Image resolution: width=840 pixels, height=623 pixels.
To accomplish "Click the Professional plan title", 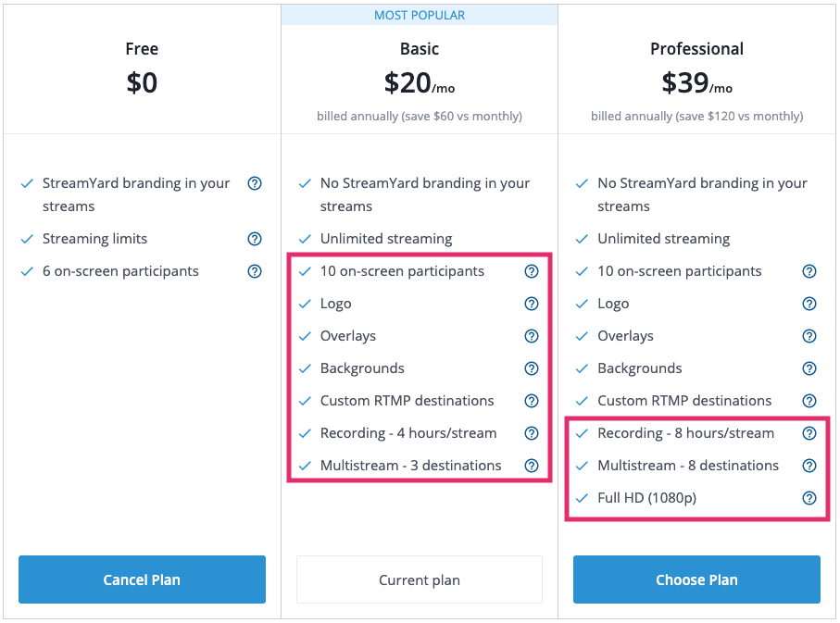I will point(696,49).
